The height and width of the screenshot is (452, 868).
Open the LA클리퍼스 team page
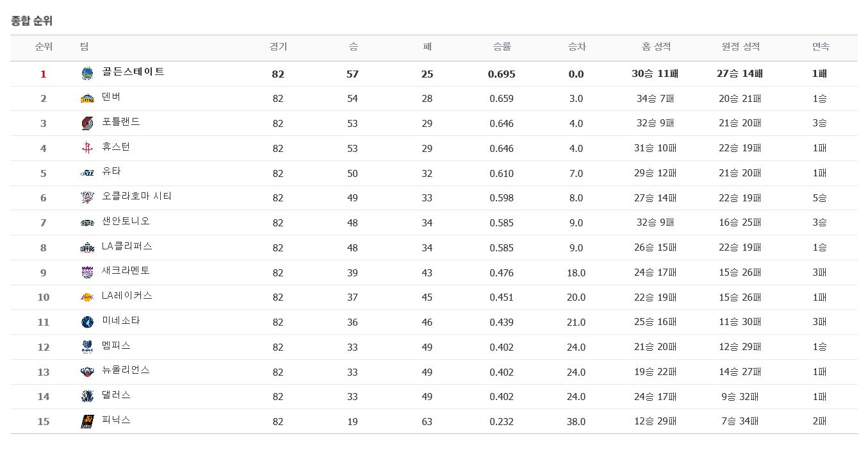point(127,246)
